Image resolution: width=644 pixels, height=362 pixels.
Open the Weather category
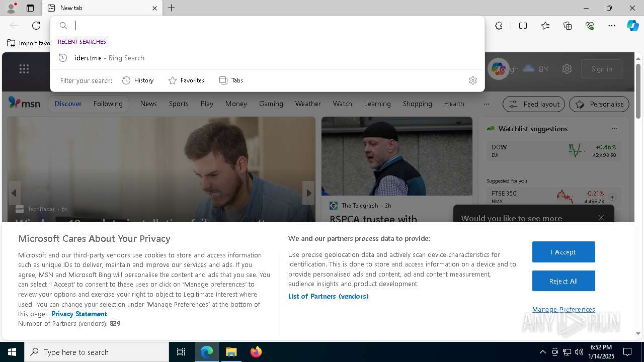308,104
